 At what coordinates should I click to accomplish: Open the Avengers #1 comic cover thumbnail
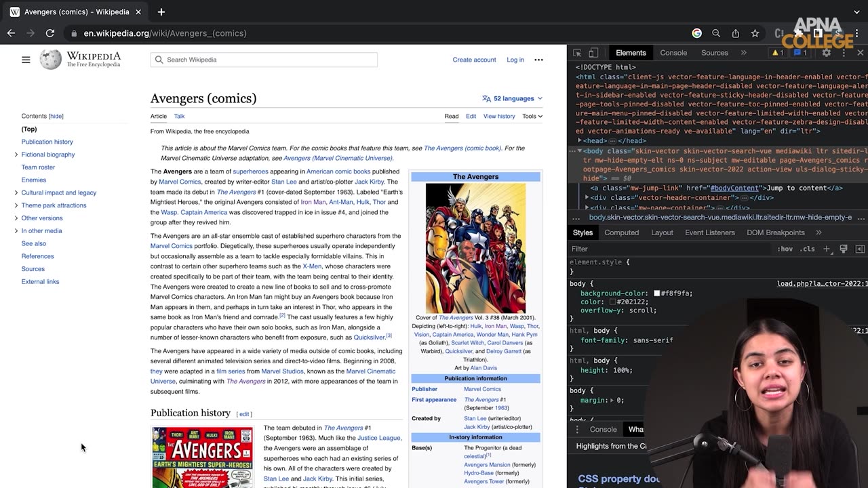(202, 457)
